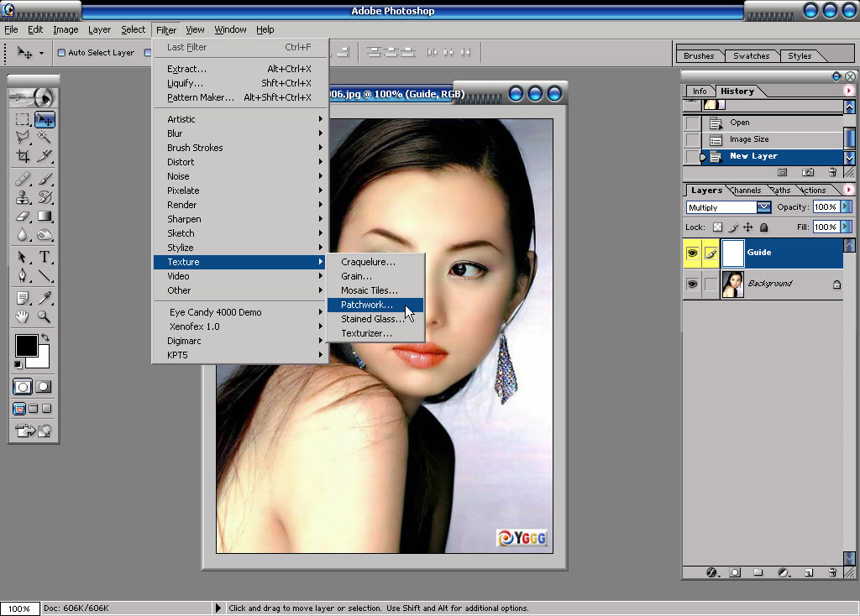860x616 pixels.
Task: Switch to the Swatches tab
Action: 751,56
